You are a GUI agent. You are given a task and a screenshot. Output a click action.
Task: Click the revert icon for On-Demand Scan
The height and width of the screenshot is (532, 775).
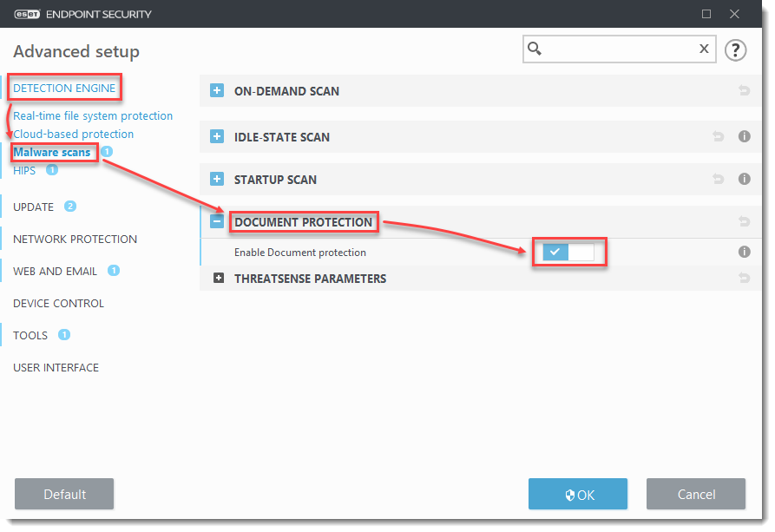[x=744, y=90]
